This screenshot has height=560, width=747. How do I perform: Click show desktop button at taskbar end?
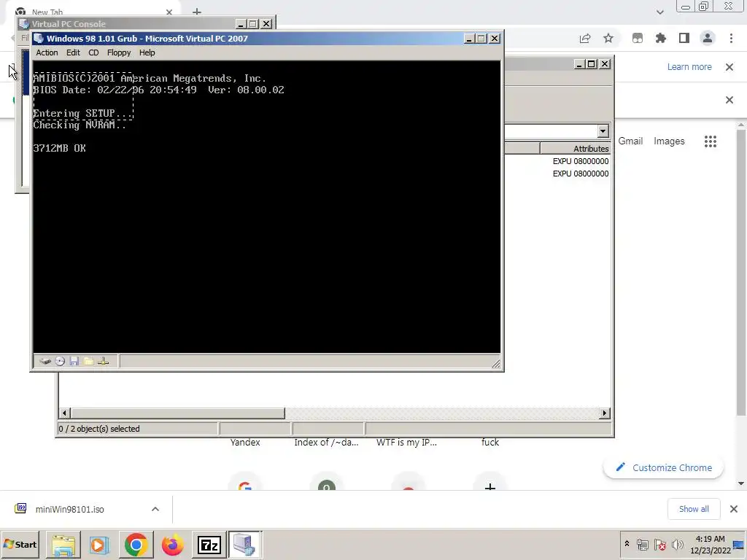click(740, 544)
